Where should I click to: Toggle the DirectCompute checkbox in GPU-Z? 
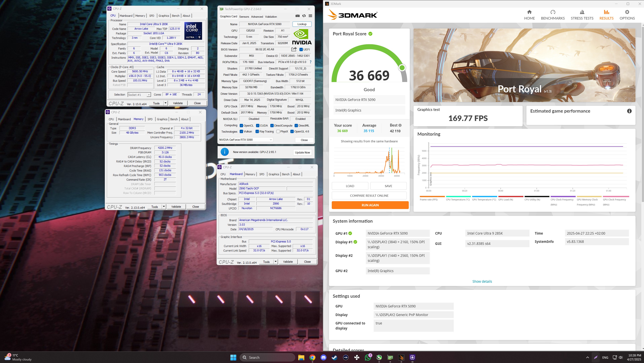pyautogui.click(x=272, y=126)
